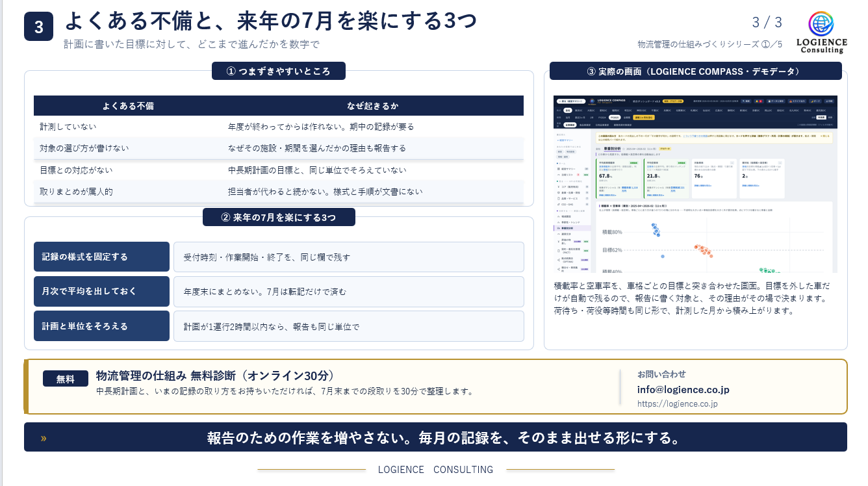Screen dimensions: 868x486
Task: Select the 計画と単位をそろえる label box
Action: 101,326
